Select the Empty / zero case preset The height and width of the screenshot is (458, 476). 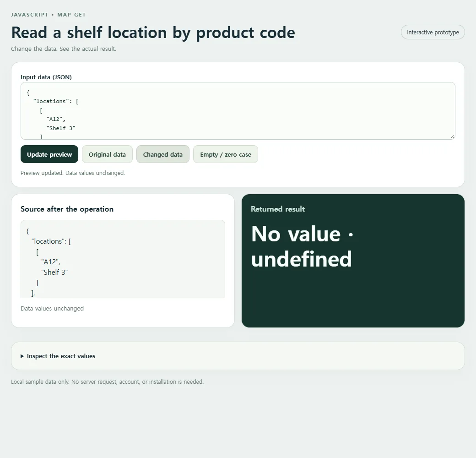pyautogui.click(x=226, y=154)
